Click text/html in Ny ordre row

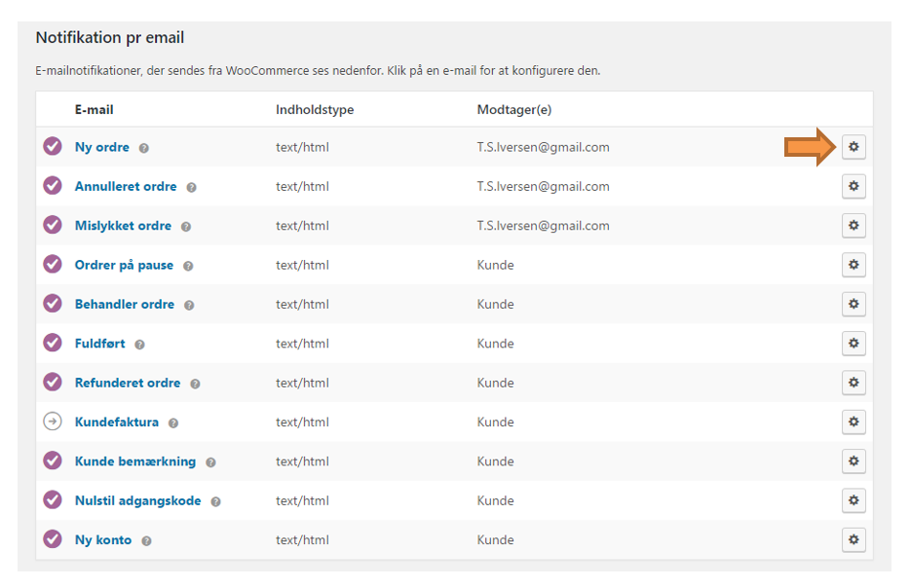[302, 147]
